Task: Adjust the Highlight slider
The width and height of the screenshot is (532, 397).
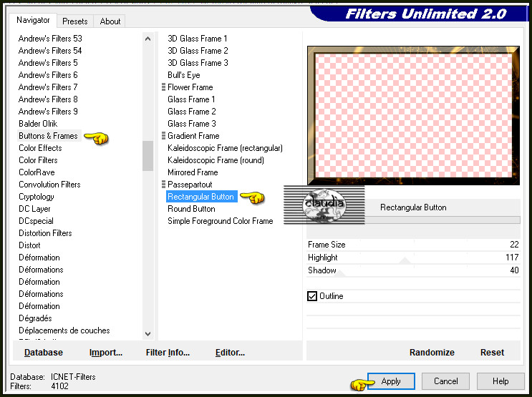Action: [413, 258]
